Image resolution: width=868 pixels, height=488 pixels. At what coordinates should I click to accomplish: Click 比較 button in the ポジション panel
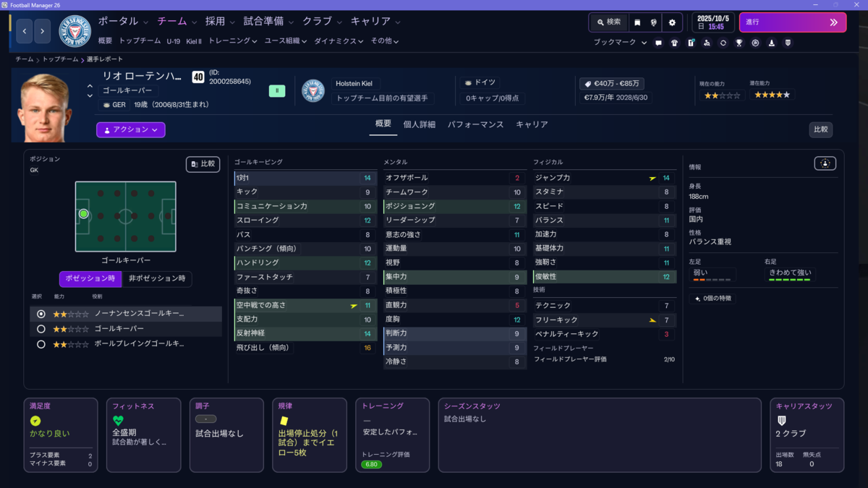203,164
